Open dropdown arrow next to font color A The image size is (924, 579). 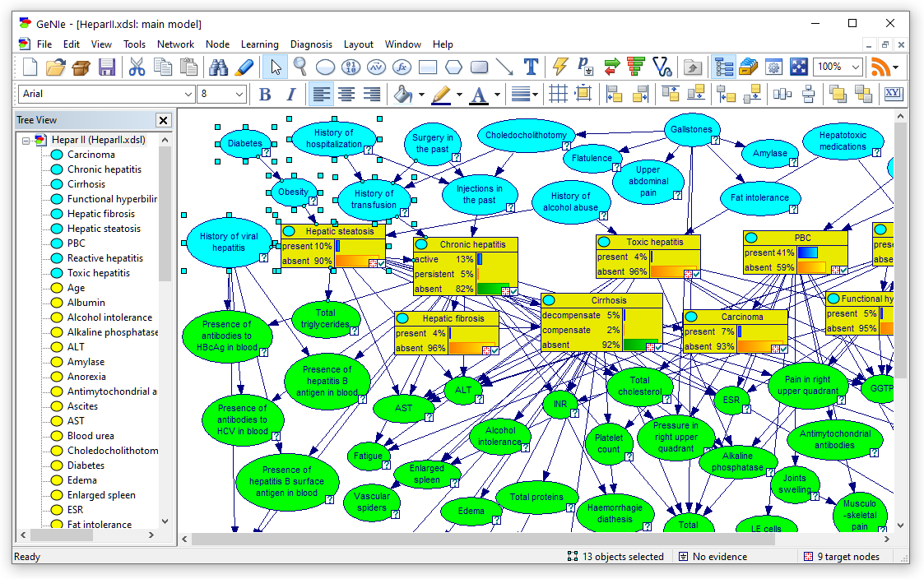(497, 95)
